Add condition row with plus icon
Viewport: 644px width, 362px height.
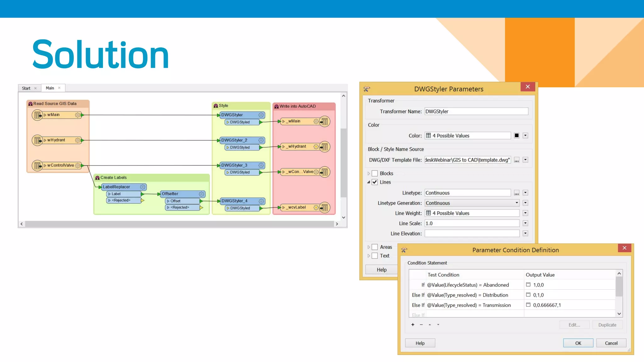point(413,325)
